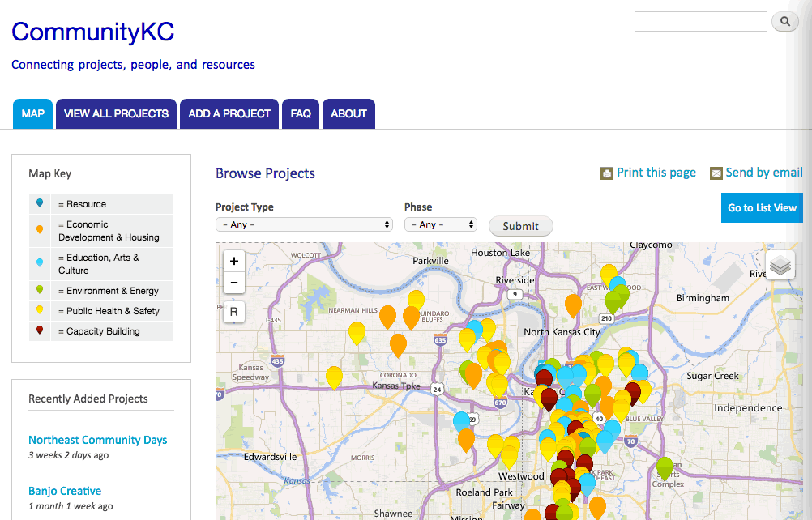
Task: Open the Northeast Community Days project link
Action: [x=98, y=440]
